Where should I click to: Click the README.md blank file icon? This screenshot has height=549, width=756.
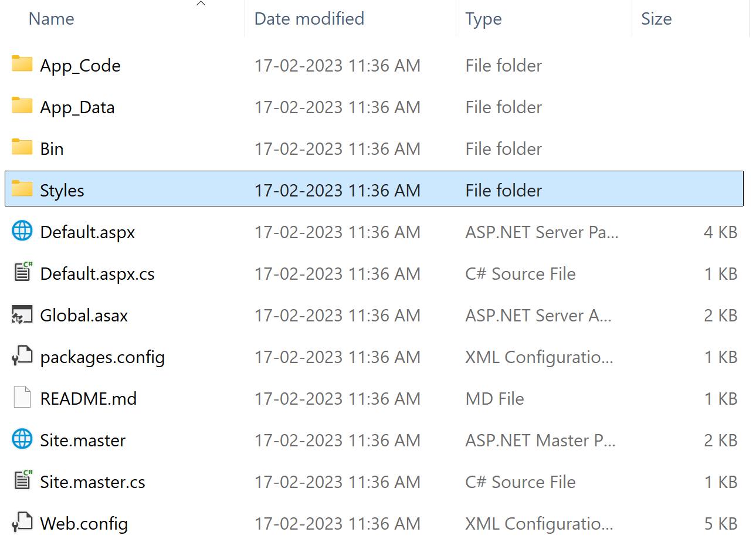point(22,398)
